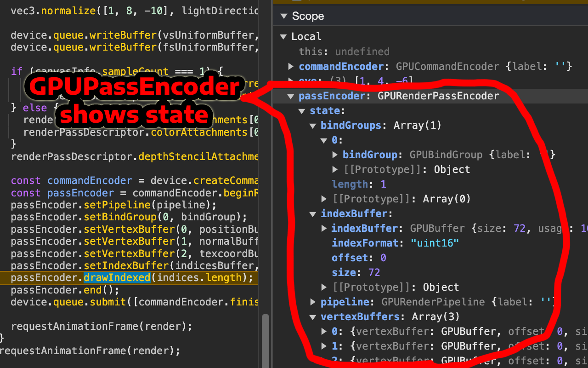
Task: Click writeBuffer(fsUniformBuffer line
Action: [x=135, y=47]
